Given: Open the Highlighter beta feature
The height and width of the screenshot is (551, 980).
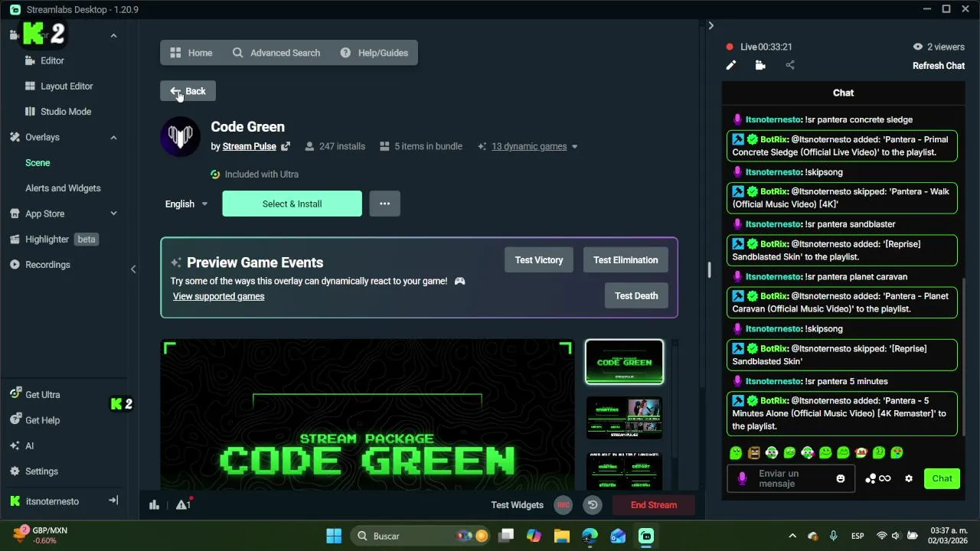Looking at the screenshot, I should tap(54, 240).
